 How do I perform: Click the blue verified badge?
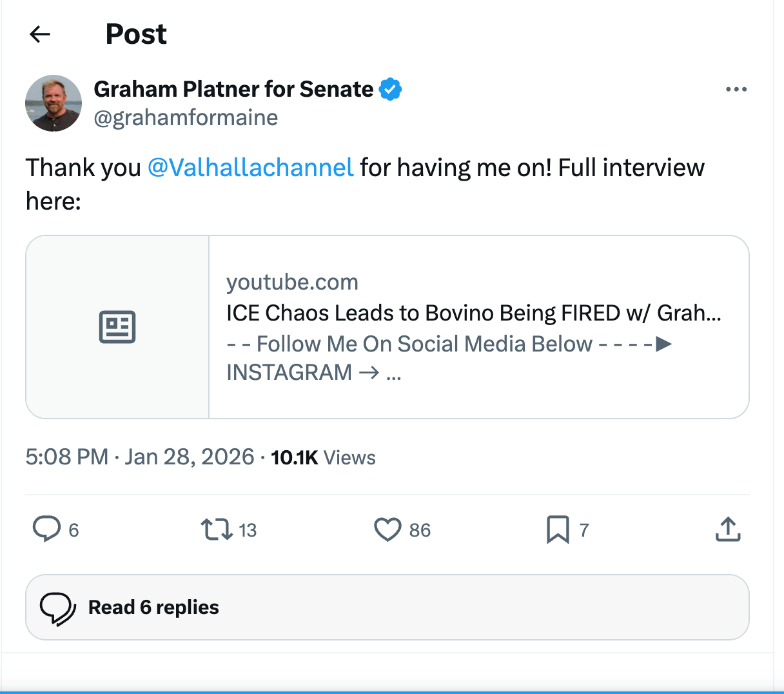(x=391, y=89)
